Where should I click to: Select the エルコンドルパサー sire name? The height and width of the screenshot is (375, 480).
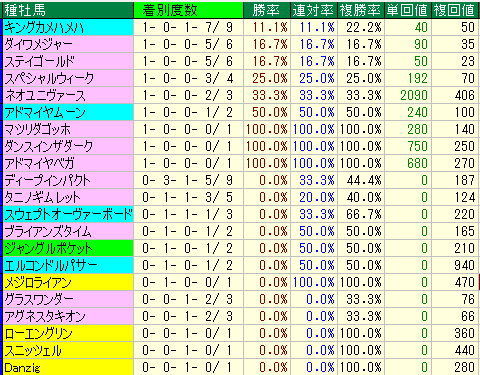51,265
